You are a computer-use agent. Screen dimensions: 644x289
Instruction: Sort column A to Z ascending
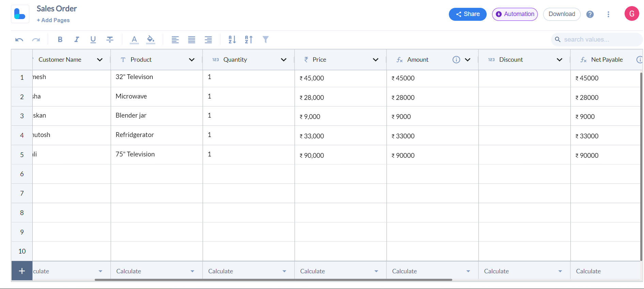232,40
